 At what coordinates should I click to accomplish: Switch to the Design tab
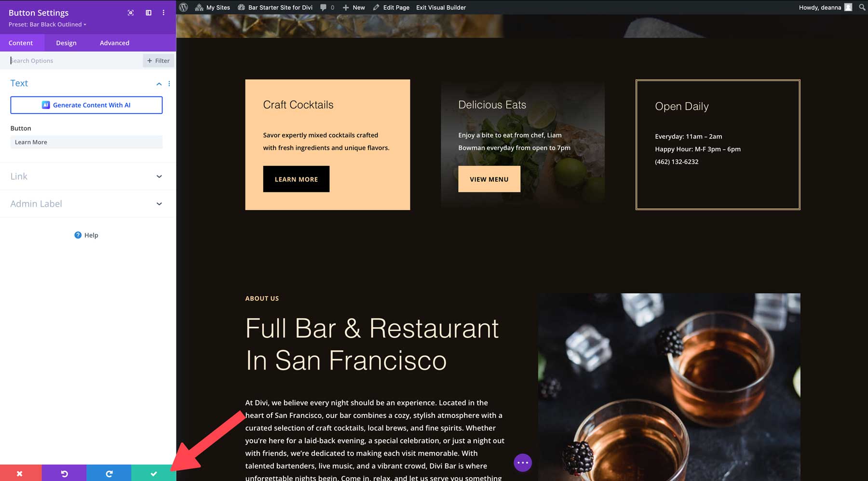coord(66,42)
